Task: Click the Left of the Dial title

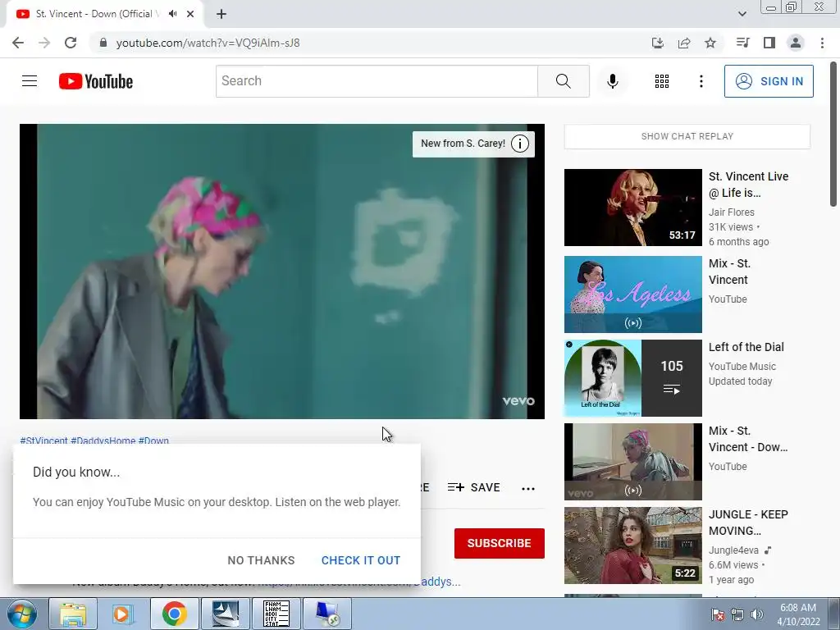Action: [746, 347]
